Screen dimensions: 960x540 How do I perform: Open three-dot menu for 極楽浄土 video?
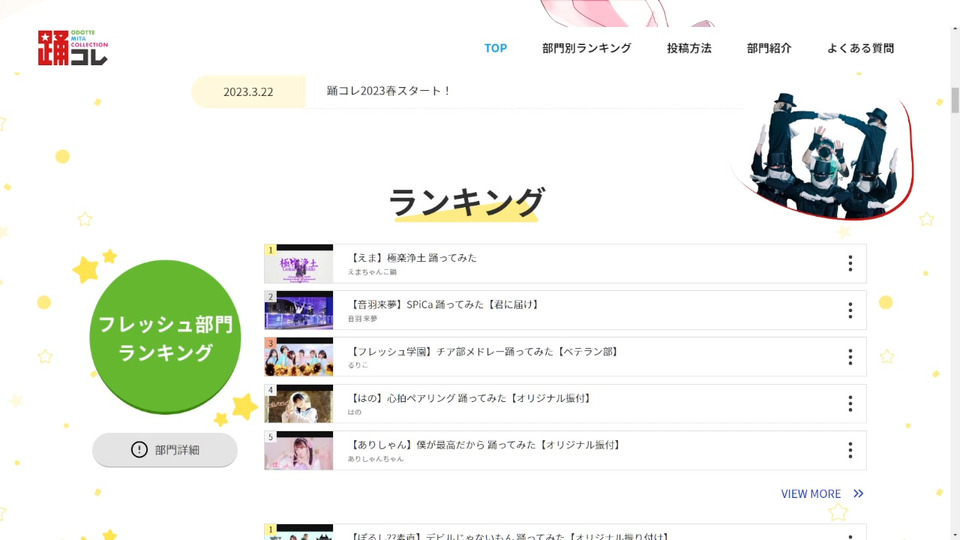850,263
